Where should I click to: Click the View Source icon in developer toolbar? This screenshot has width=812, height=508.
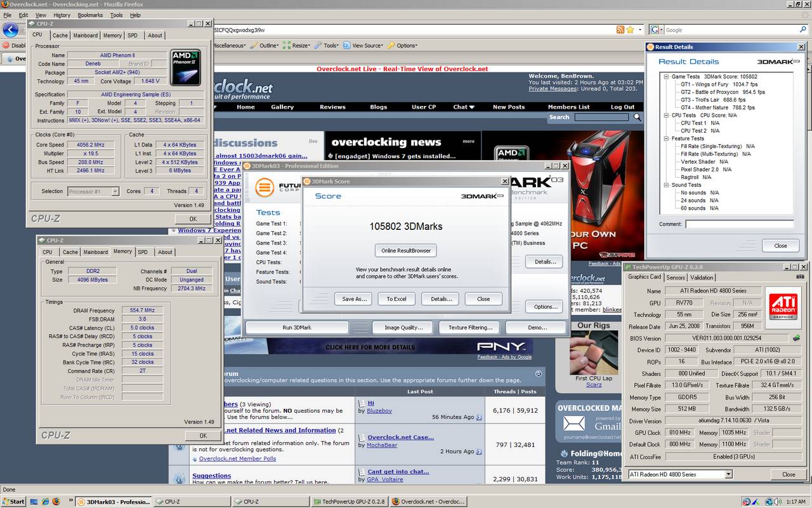pos(346,45)
